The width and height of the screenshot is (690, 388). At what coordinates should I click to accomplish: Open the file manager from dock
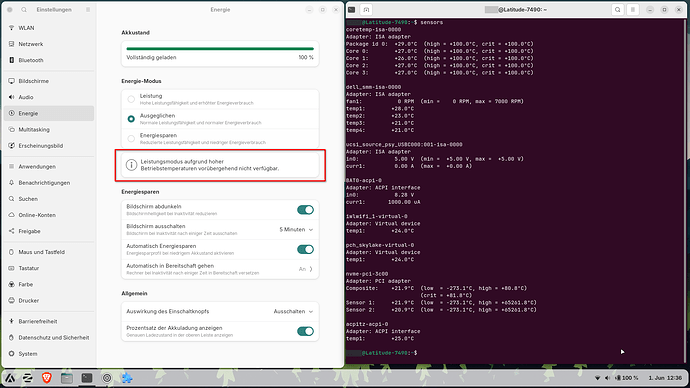click(67, 378)
